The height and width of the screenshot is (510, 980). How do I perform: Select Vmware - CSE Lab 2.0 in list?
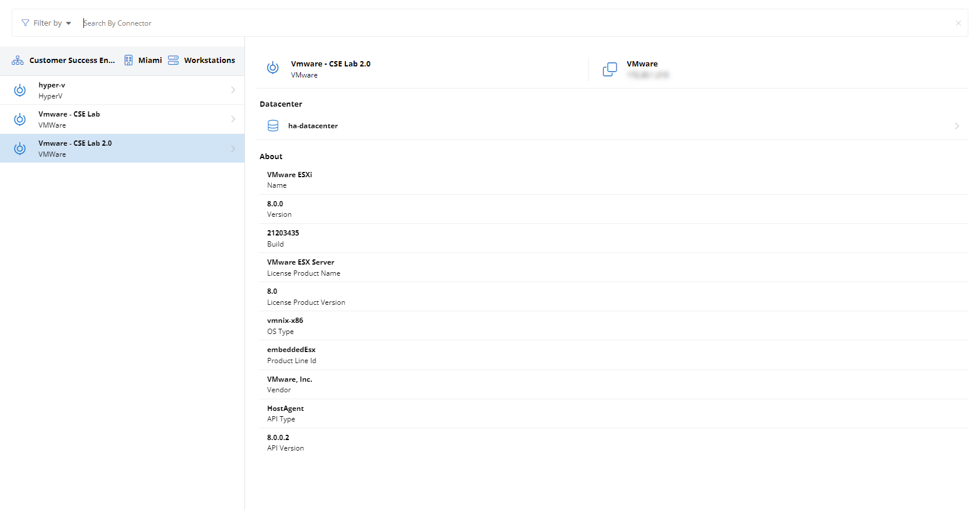tap(117, 149)
